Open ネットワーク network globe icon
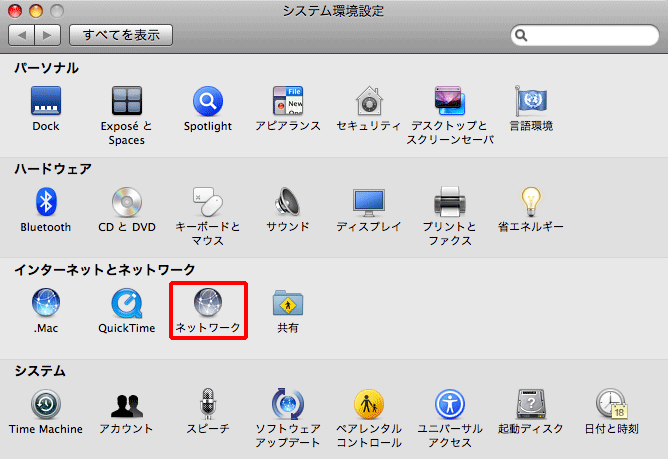 208,303
